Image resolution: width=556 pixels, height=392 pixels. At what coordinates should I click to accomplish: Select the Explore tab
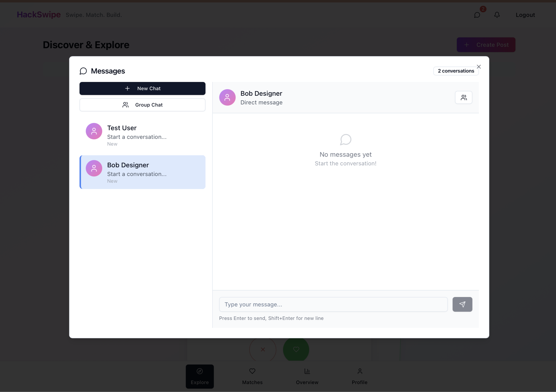(x=200, y=376)
